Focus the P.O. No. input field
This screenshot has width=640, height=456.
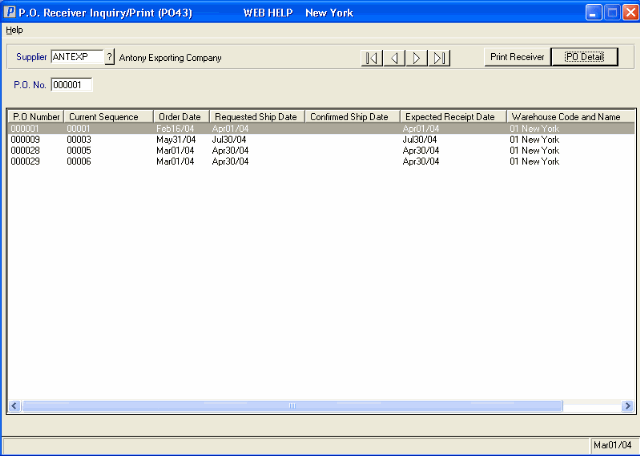pyautogui.click(x=72, y=85)
